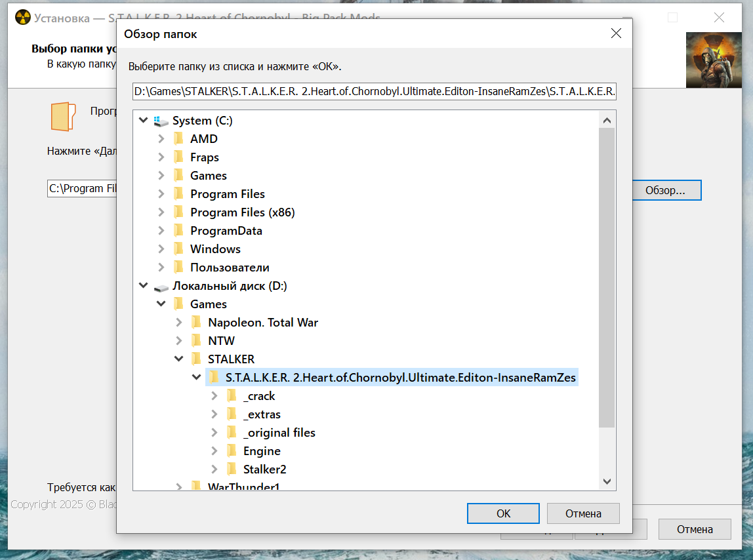Close the Обзор папок dialog
The width and height of the screenshot is (753, 560).
(x=616, y=33)
